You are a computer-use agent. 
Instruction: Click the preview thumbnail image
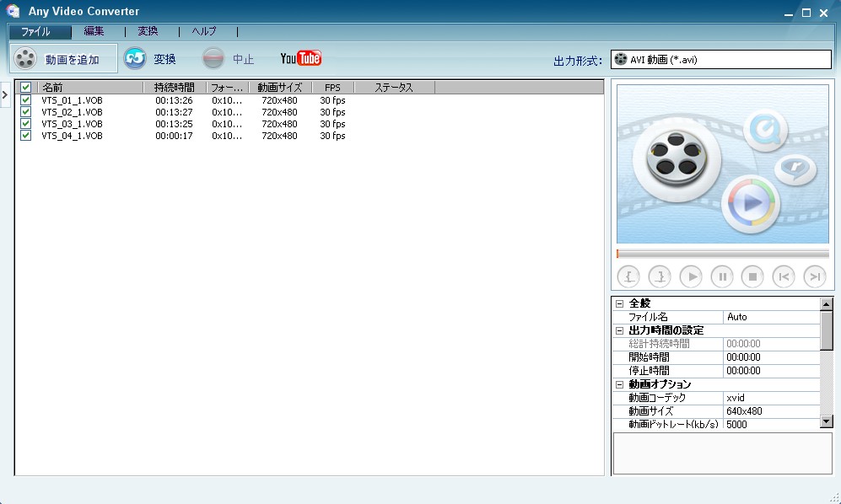pos(722,164)
